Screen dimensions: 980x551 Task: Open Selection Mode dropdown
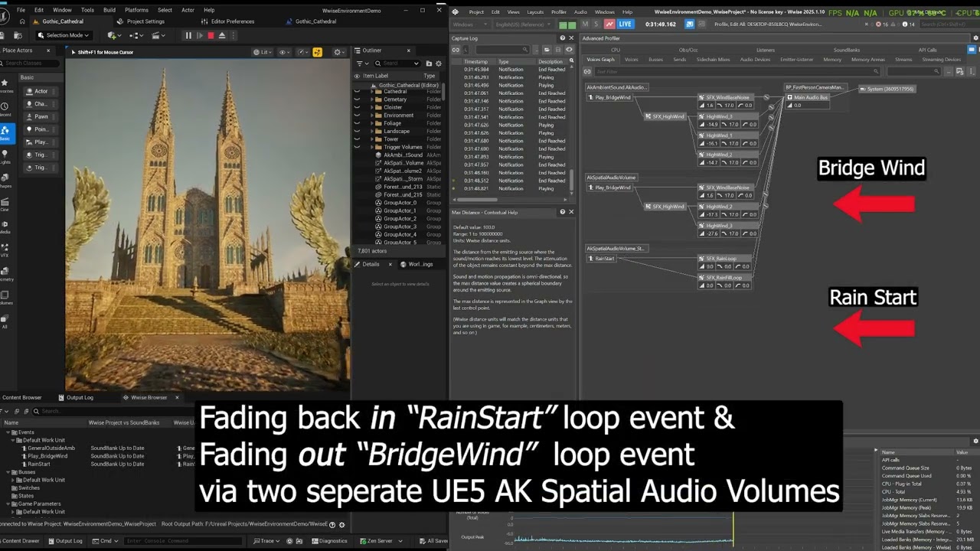click(x=63, y=35)
